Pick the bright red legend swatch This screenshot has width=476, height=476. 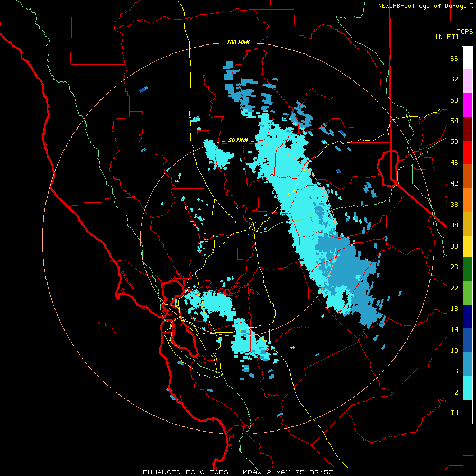[467, 152]
